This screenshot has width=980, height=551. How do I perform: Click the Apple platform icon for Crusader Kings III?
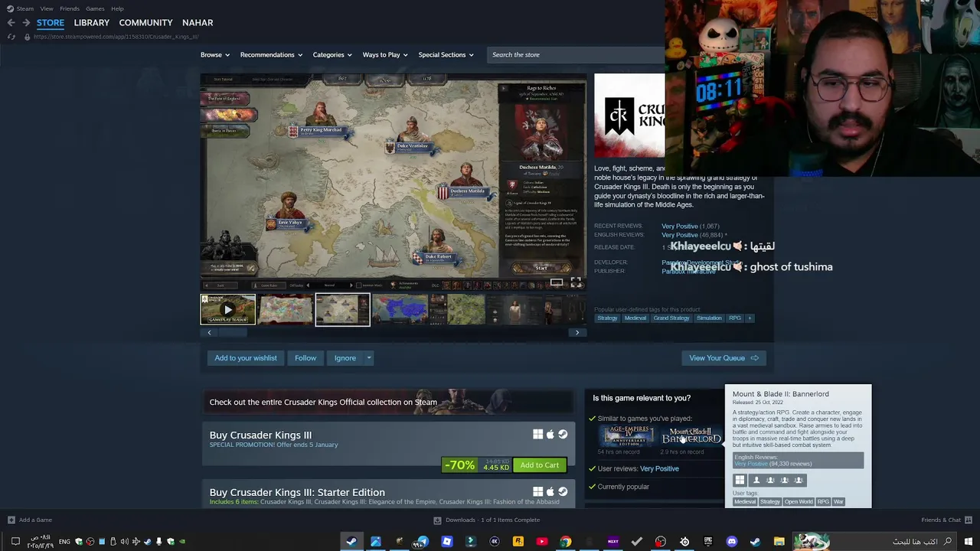point(550,435)
